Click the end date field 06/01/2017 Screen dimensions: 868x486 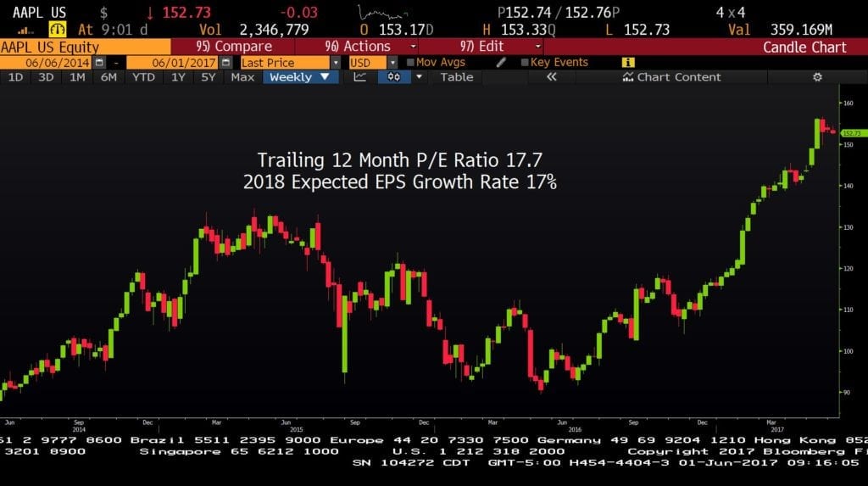click(x=173, y=63)
